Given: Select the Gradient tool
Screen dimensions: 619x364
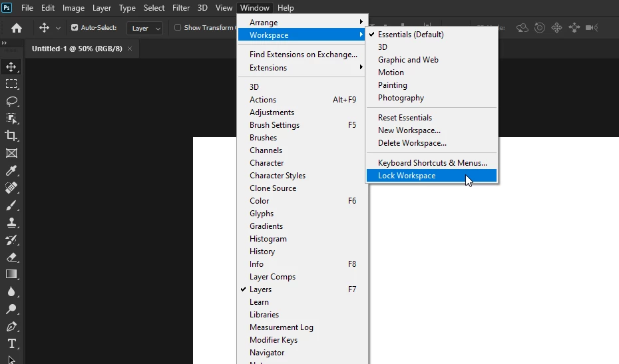Looking at the screenshot, I should 11,274.
